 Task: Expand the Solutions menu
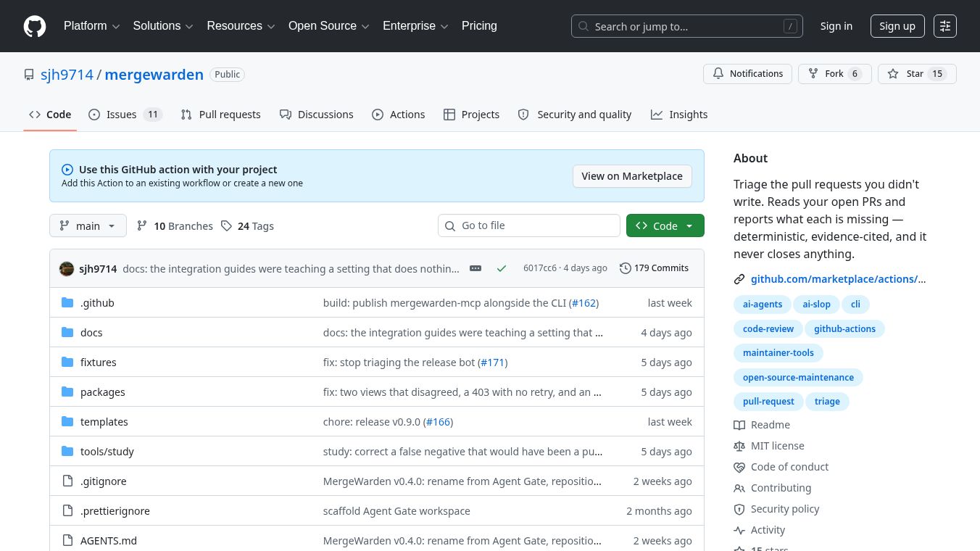[x=163, y=26]
